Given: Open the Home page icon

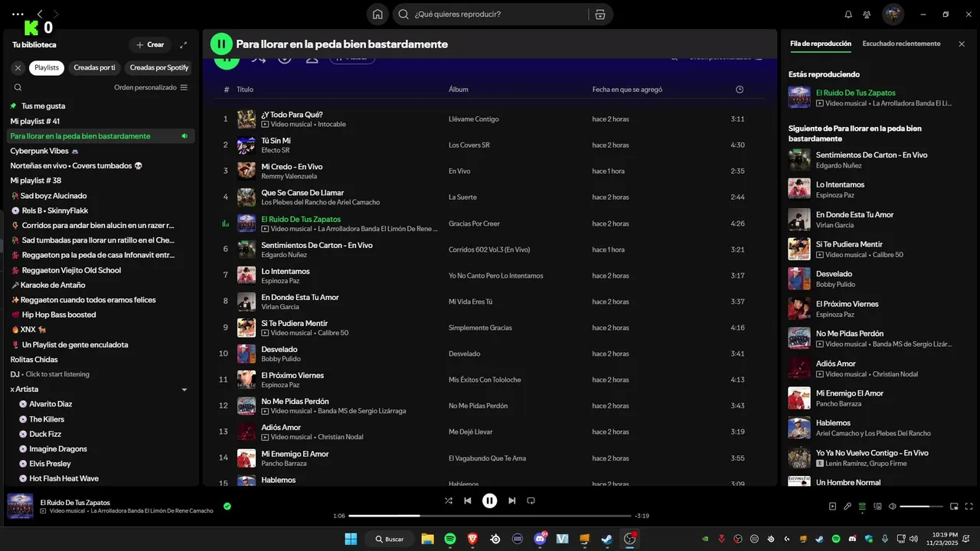Looking at the screenshot, I should click(377, 14).
